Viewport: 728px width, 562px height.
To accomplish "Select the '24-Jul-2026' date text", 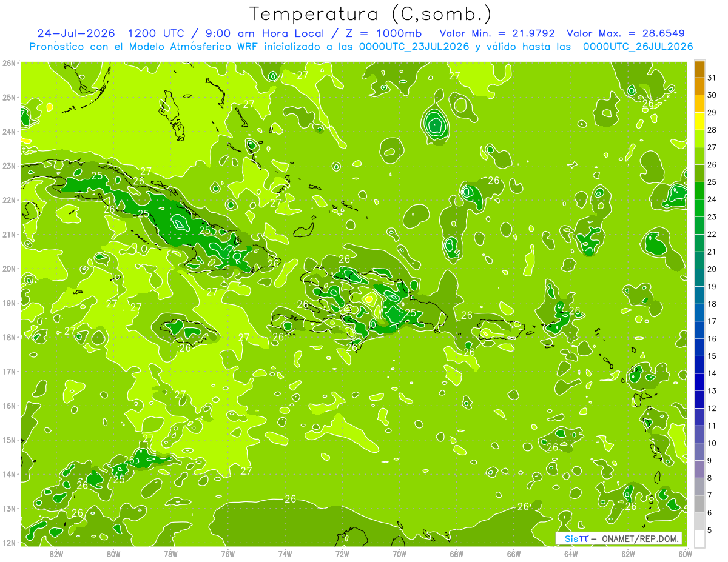I will pos(76,33).
